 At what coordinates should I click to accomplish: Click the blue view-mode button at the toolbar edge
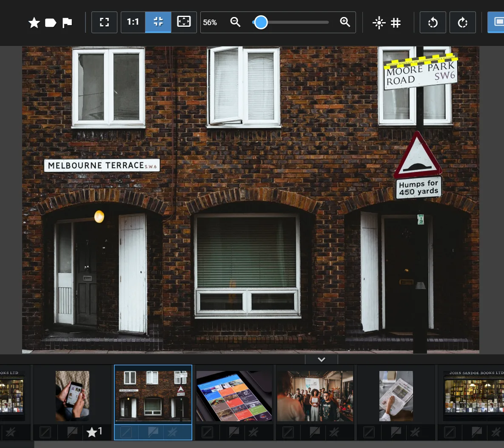point(496,22)
